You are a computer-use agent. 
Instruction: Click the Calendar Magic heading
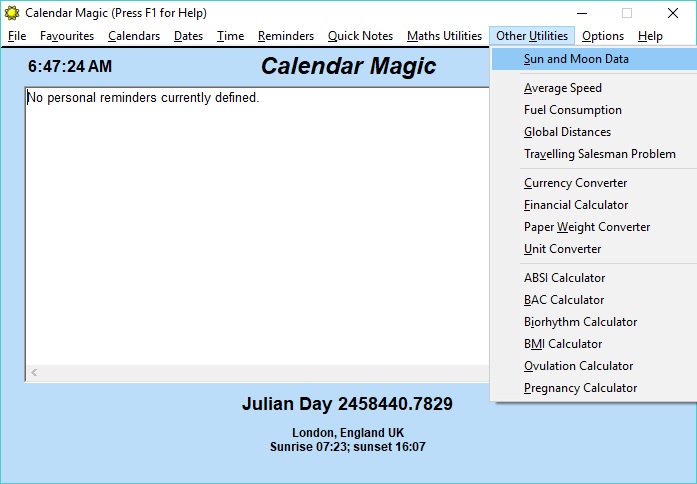point(348,66)
